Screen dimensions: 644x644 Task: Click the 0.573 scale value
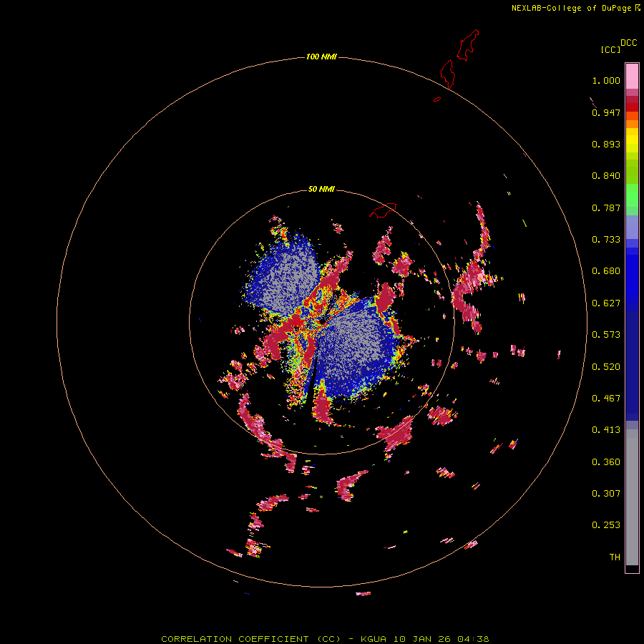pyautogui.click(x=606, y=335)
